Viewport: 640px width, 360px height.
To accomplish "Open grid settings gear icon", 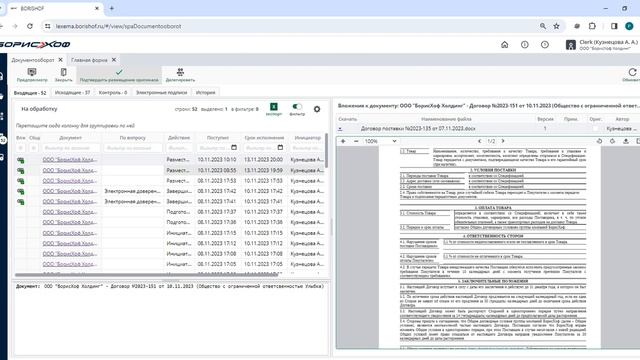I will pyautogui.click(x=317, y=109).
